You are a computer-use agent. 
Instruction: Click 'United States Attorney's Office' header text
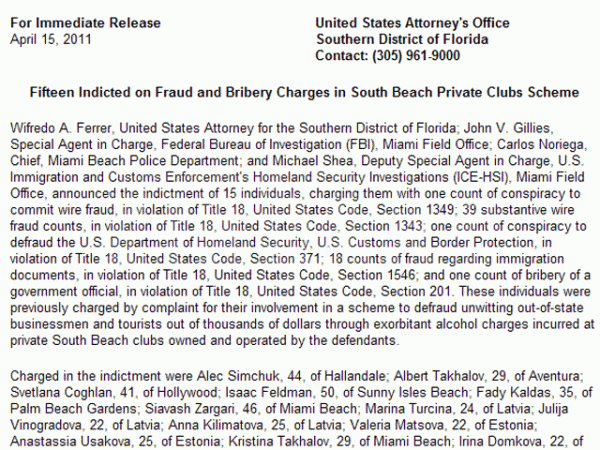pos(412,23)
